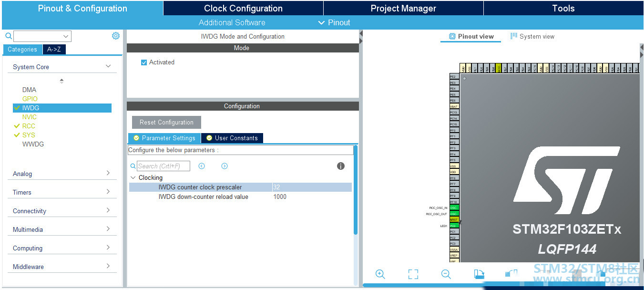Expand the Computing category

[x=108, y=248]
